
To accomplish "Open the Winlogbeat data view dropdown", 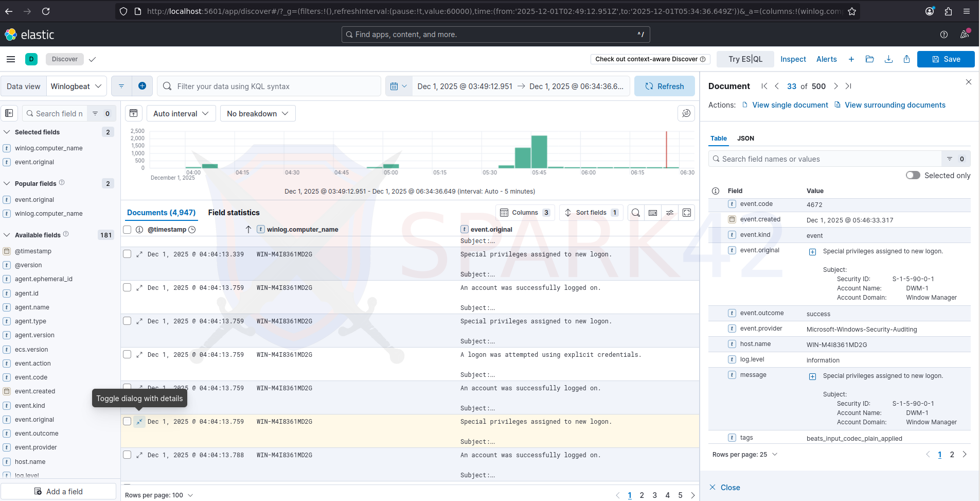I will pyautogui.click(x=76, y=86).
